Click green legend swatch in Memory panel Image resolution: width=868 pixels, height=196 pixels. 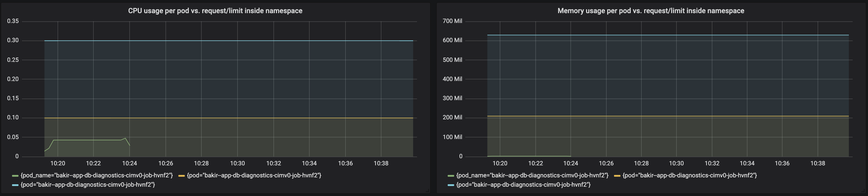point(451,176)
